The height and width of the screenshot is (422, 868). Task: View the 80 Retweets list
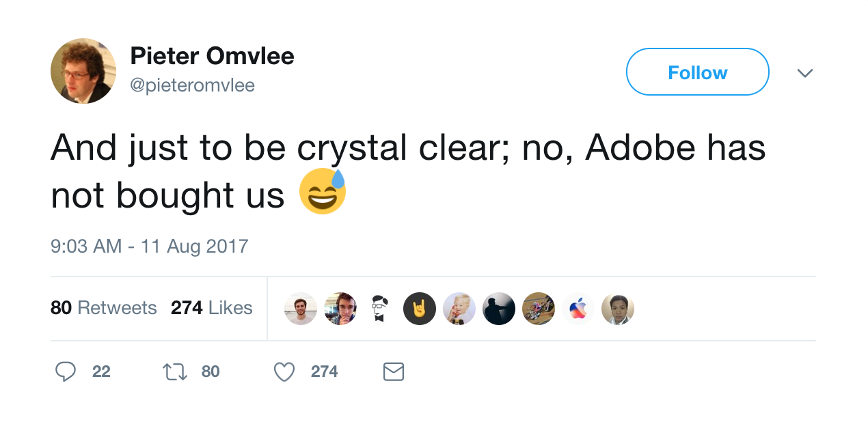[x=103, y=308]
